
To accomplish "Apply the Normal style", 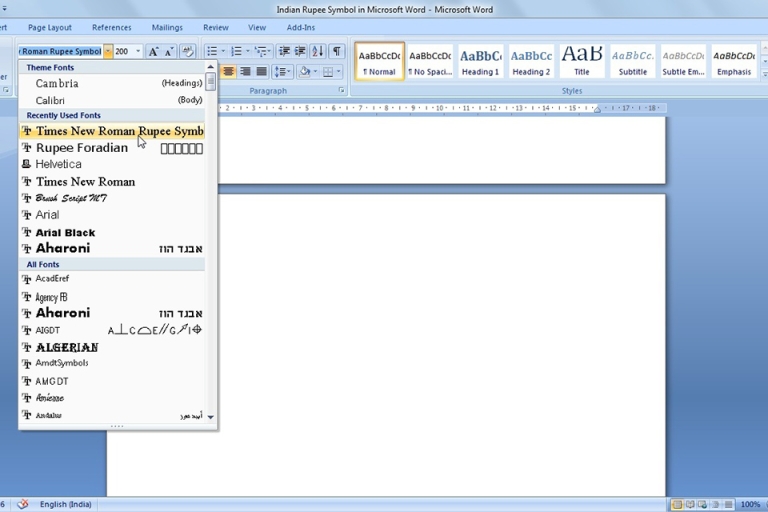I will [x=380, y=61].
